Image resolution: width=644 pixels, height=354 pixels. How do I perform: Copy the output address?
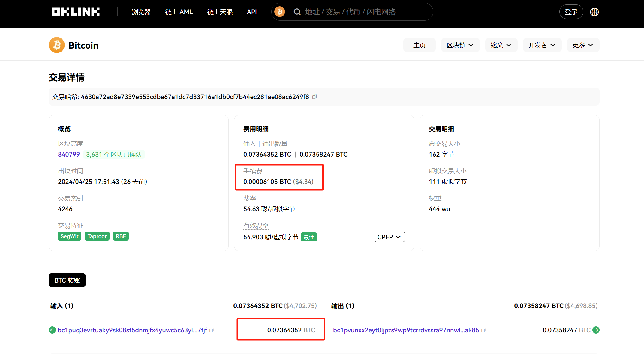[x=483, y=330]
